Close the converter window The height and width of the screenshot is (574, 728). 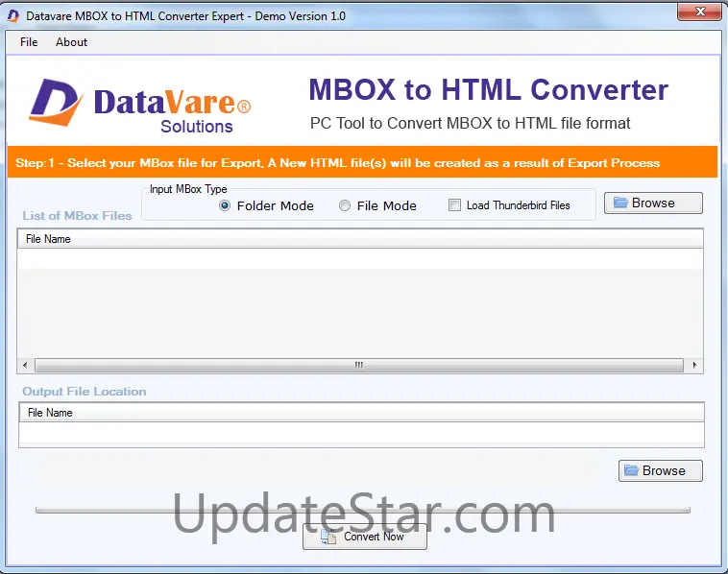tap(700, 12)
